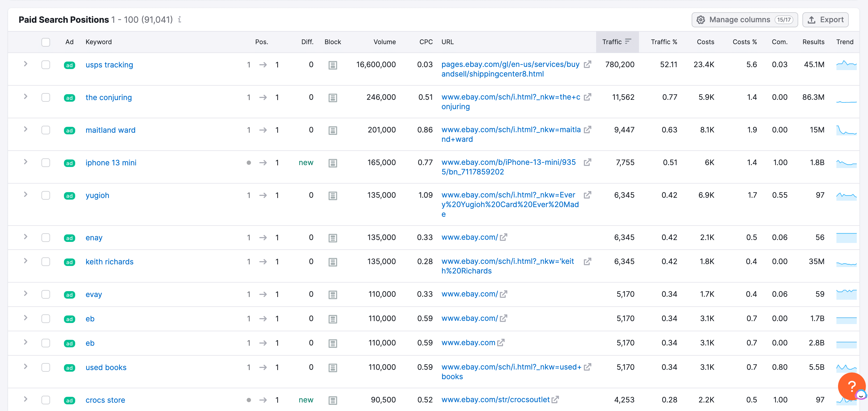Open the Manage columns button
The width and height of the screenshot is (868, 411).
pos(745,20)
